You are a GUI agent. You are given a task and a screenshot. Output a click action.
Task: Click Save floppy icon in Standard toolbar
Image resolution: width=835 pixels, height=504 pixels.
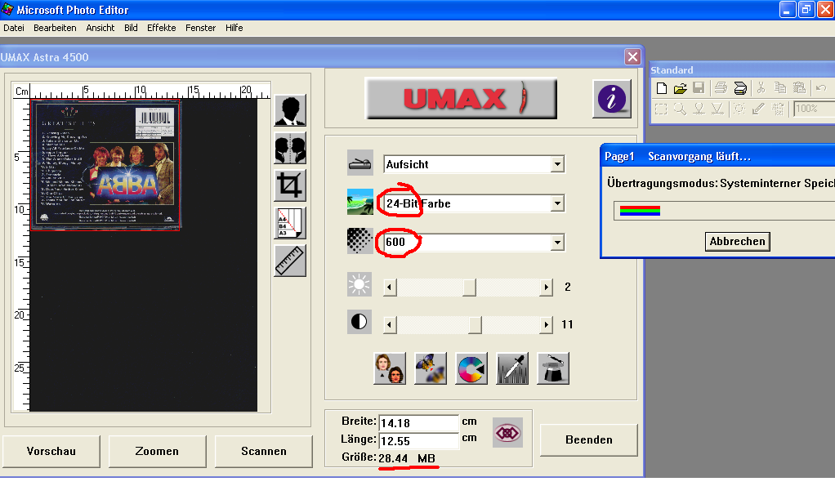pos(699,88)
